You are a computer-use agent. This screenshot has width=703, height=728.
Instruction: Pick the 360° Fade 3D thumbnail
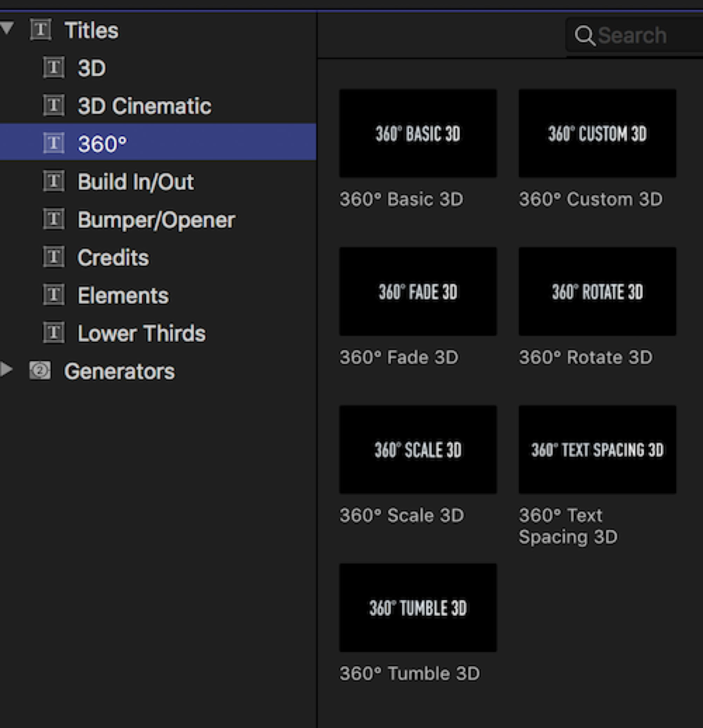(418, 292)
